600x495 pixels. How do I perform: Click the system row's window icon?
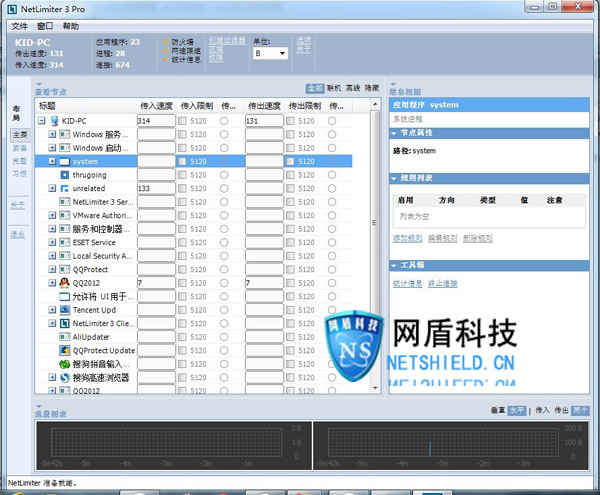(65, 161)
